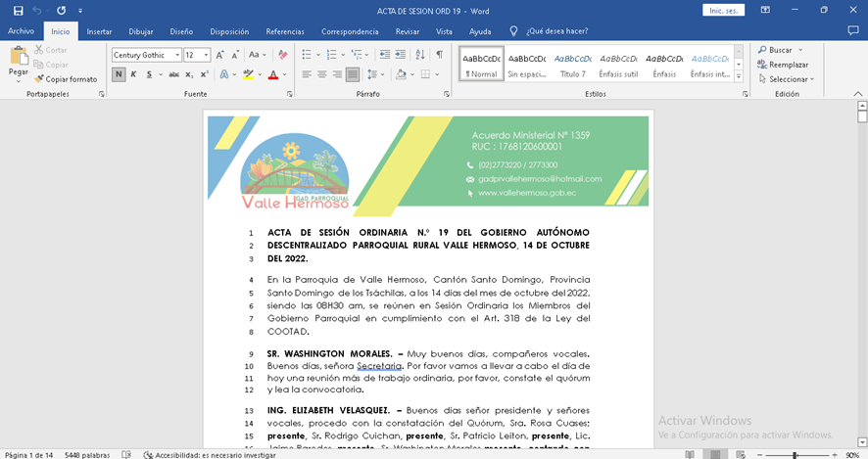Click the 5448 palabras word count
Viewport: 868px width, 459px height.
pyautogui.click(x=86, y=454)
